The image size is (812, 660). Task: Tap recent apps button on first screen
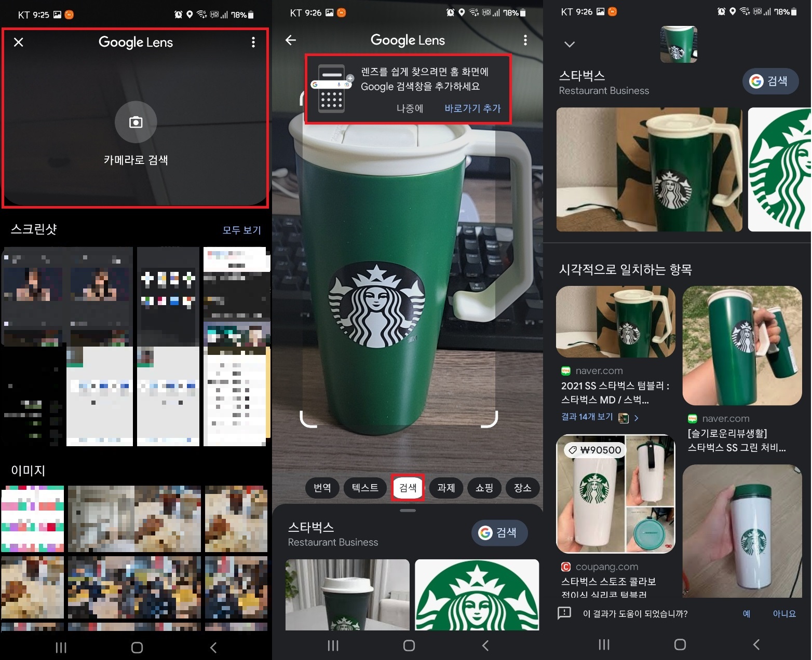pos(61,648)
